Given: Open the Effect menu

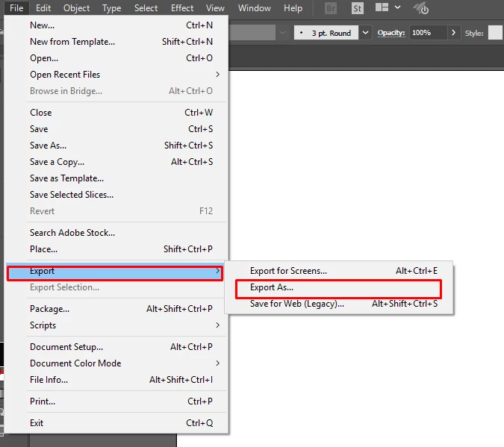Looking at the screenshot, I should [182, 8].
